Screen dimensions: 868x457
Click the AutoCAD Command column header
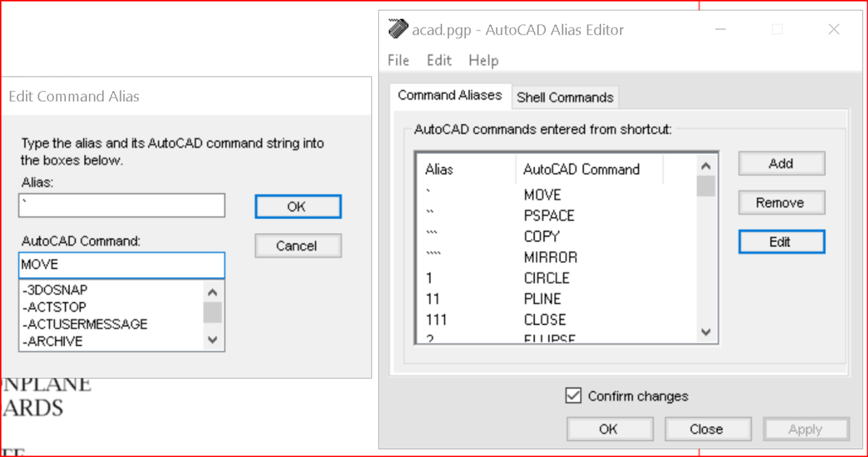pos(581,169)
